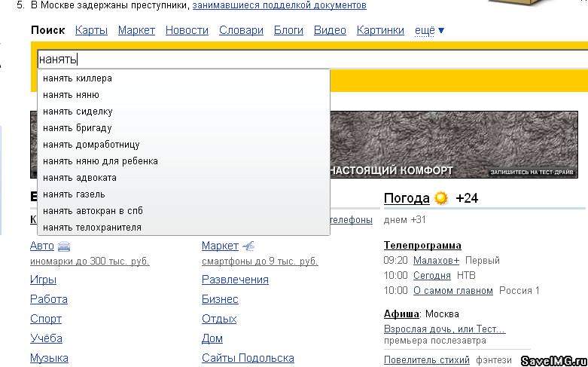Open the Работа category link

pos(49,299)
